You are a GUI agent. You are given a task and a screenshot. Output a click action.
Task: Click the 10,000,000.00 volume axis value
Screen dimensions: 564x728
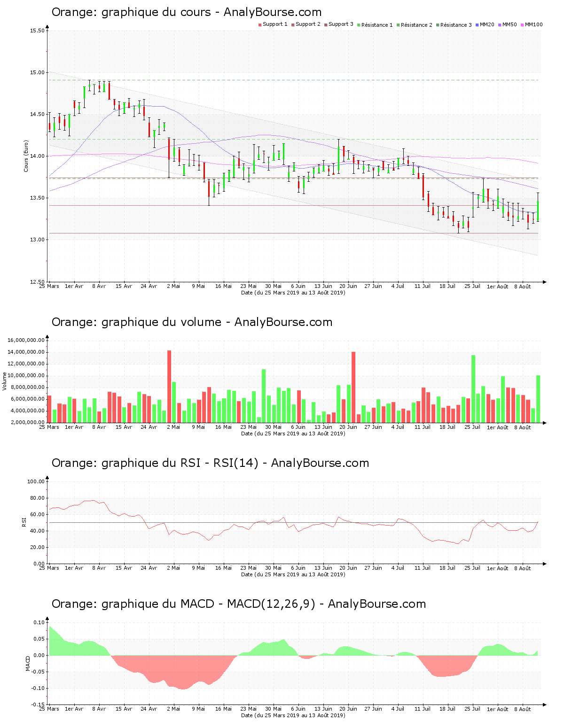(26, 376)
